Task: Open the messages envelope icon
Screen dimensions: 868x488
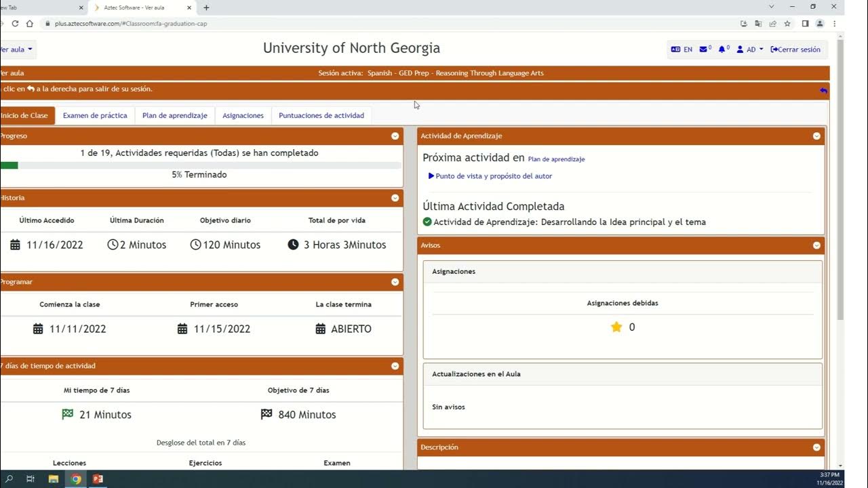Action: (705, 49)
